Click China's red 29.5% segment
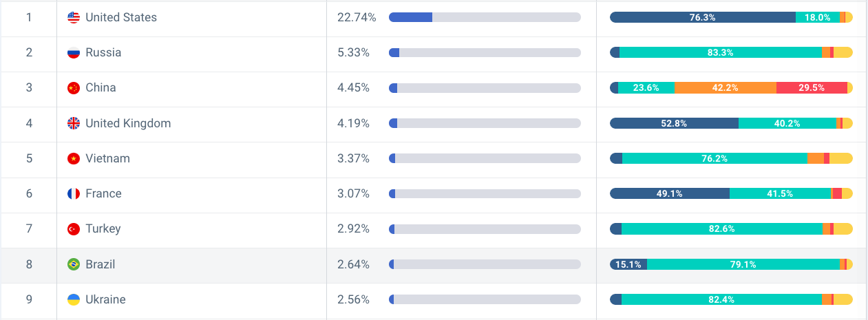The image size is (868, 320). pos(812,87)
